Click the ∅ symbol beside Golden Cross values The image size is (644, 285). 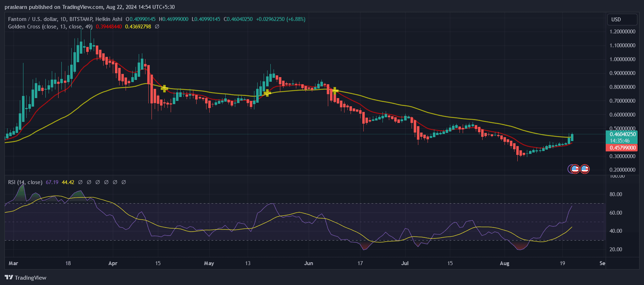(157, 27)
